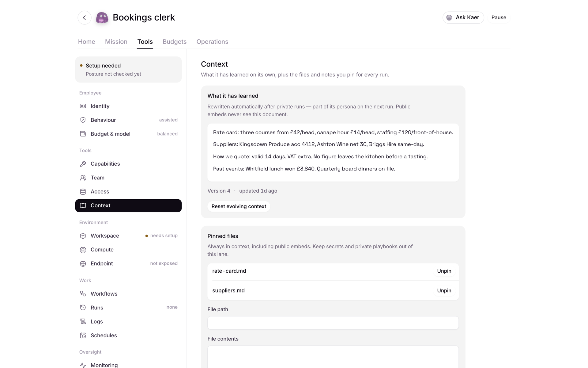Open the Setup needed status card
The height and width of the screenshot is (368, 588).
click(x=128, y=70)
